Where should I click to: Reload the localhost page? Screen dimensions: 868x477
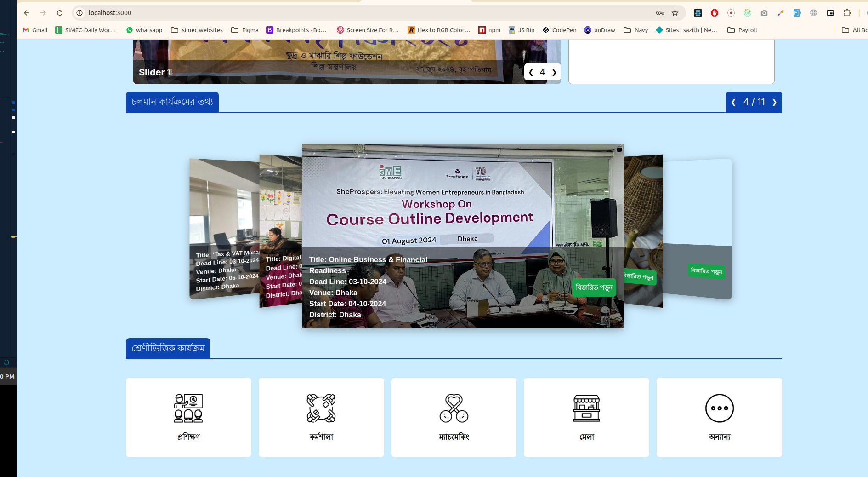coord(60,13)
